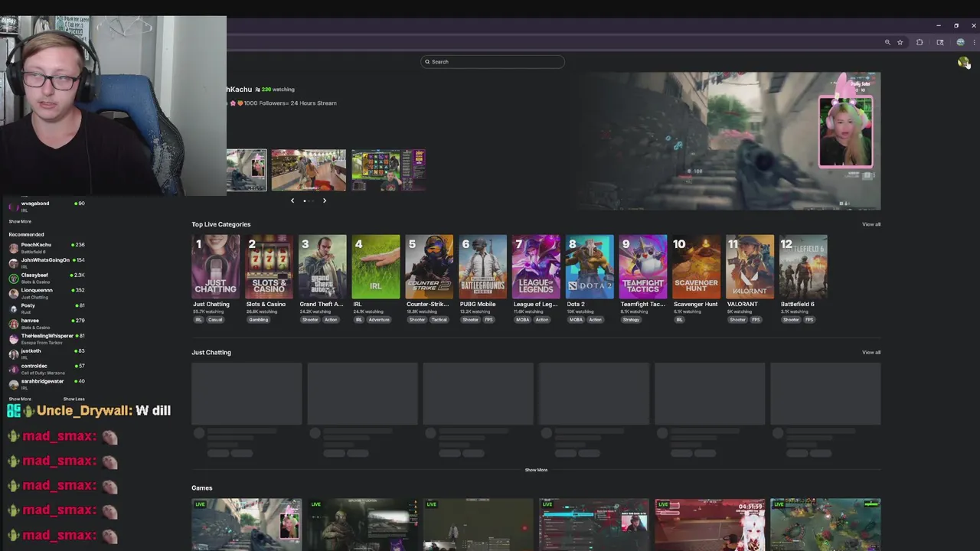Click the Casual tag under Just Chatting
980x551 pixels.
point(215,320)
